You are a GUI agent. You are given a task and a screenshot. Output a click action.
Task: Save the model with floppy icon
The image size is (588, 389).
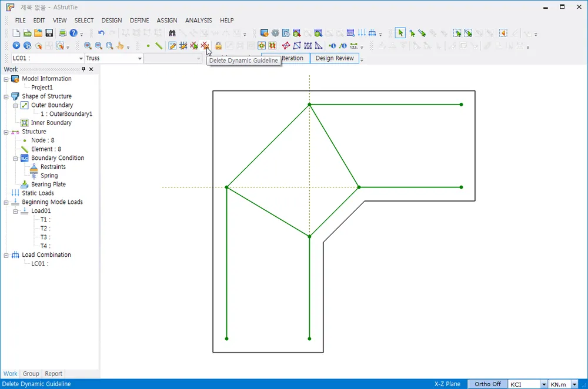[x=49, y=33]
